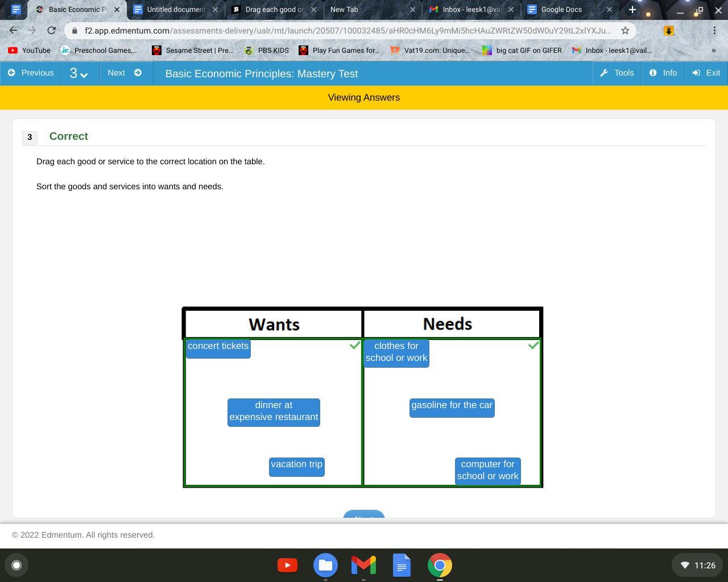
Task: Click the yellow download extension icon
Action: point(669,31)
